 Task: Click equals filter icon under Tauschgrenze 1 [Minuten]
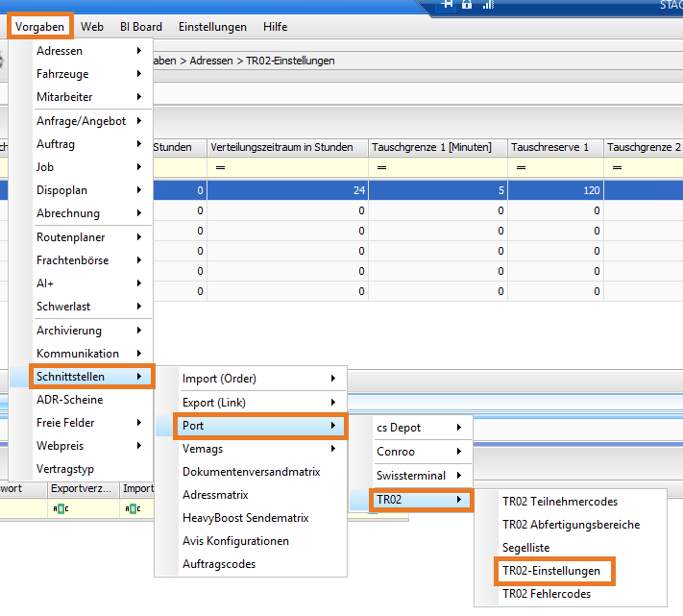(380, 168)
